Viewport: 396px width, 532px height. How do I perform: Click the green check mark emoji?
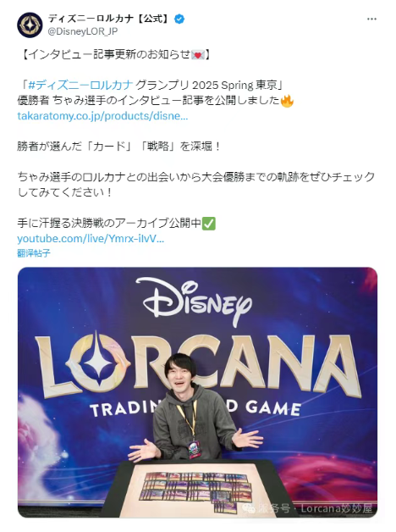point(208,224)
